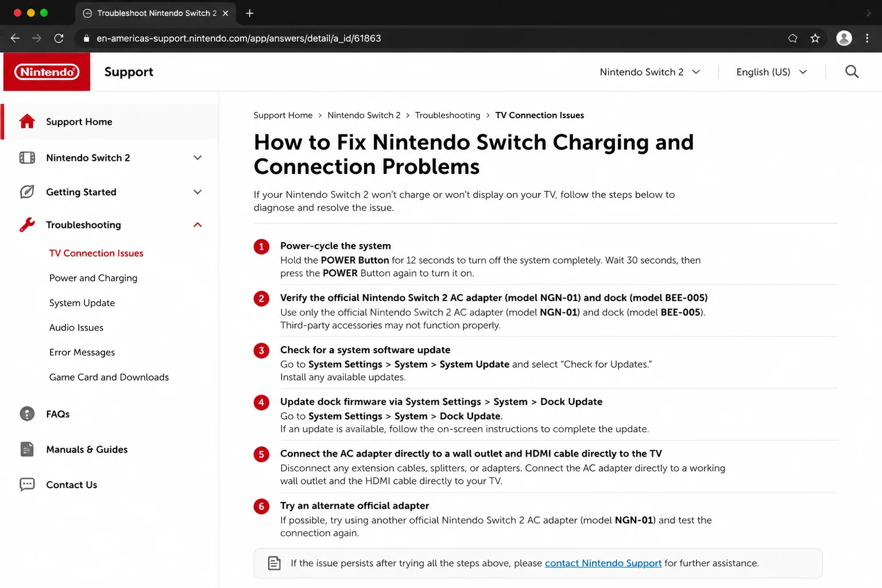Open Contact Us in sidebar
The height and width of the screenshot is (588, 882).
tap(72, 485)
